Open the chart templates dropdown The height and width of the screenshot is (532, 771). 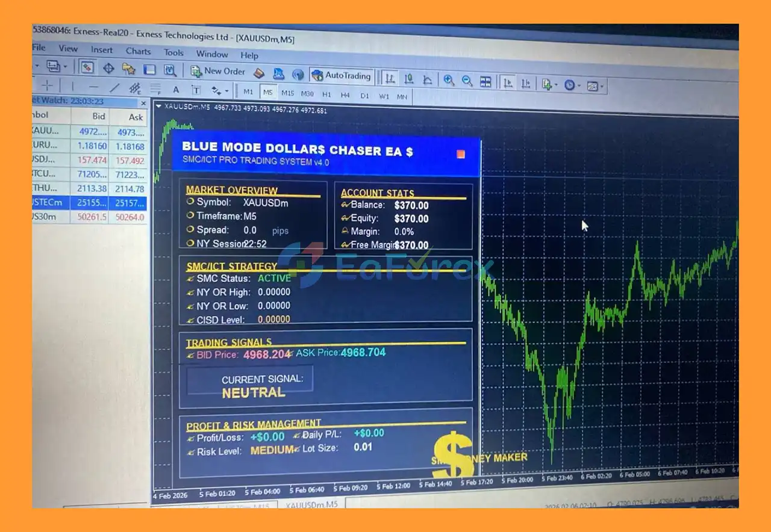[593, 87]
